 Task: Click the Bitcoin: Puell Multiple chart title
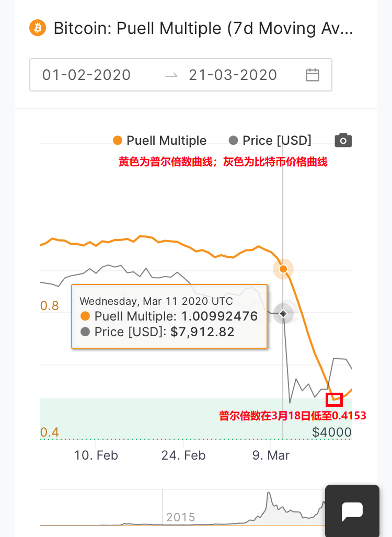(x=203, y=28)
